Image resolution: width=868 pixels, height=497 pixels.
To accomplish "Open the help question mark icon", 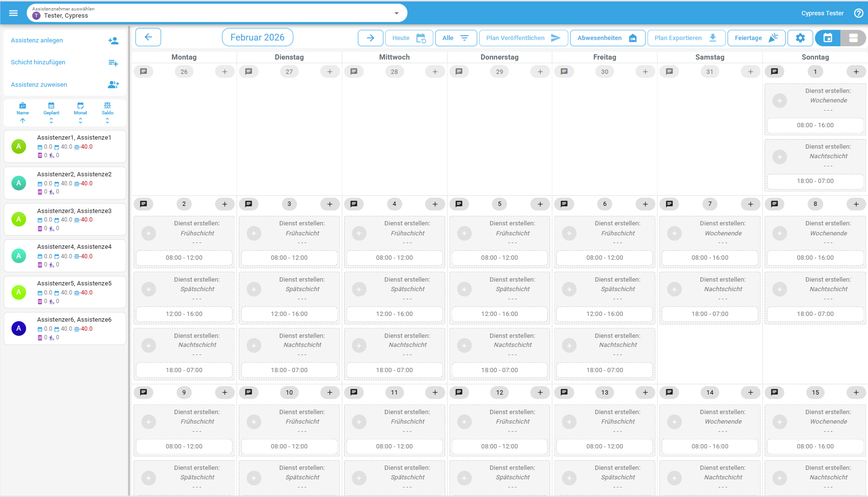I will [x=858, y=13].
